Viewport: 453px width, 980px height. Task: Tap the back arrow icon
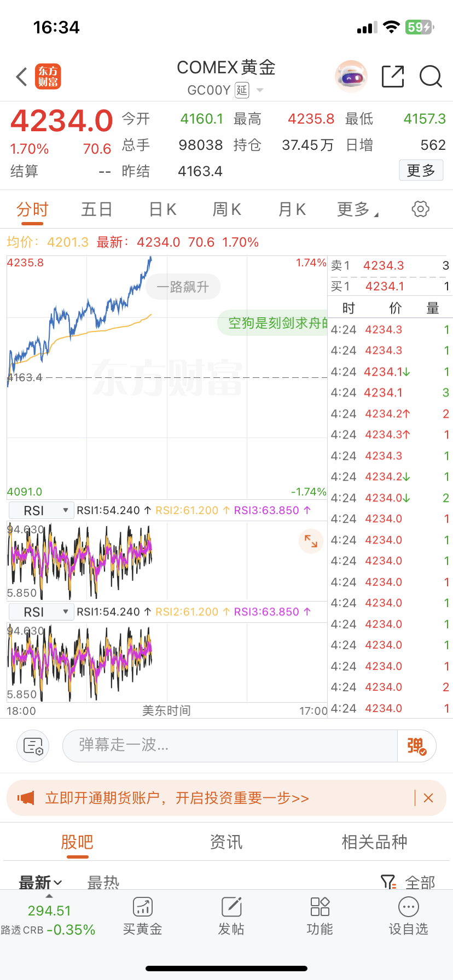[22, 77]
